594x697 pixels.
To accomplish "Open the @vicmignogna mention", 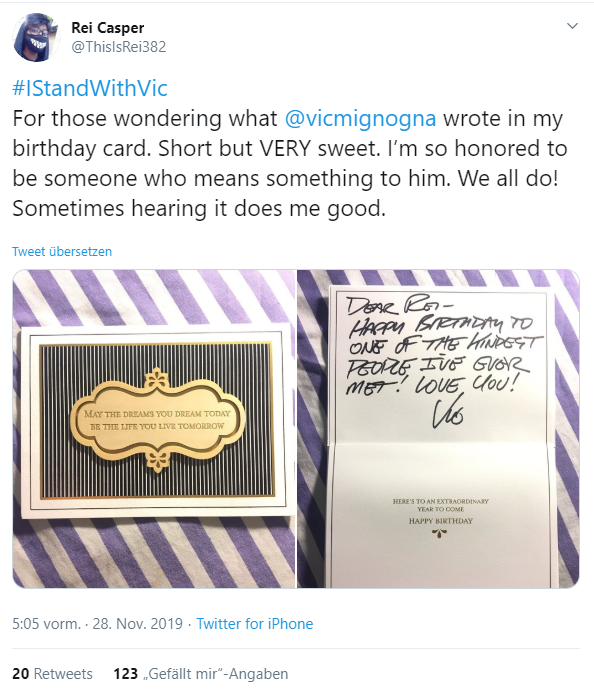I will [x=361, y=119].
